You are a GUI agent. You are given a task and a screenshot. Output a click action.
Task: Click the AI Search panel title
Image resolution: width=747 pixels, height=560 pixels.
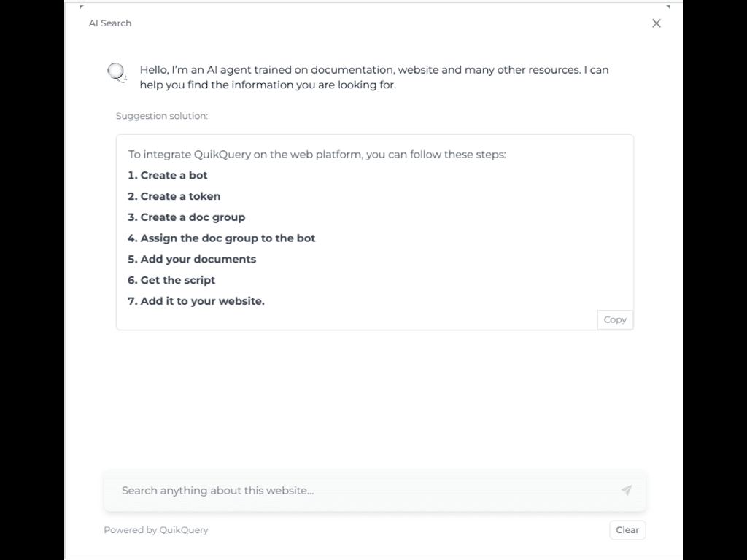coord(110,23)
